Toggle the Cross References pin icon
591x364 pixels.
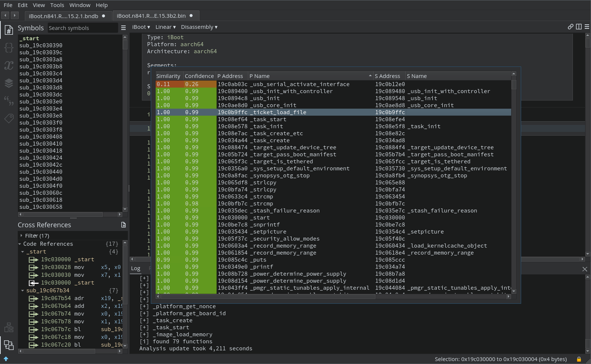point(123,225)
